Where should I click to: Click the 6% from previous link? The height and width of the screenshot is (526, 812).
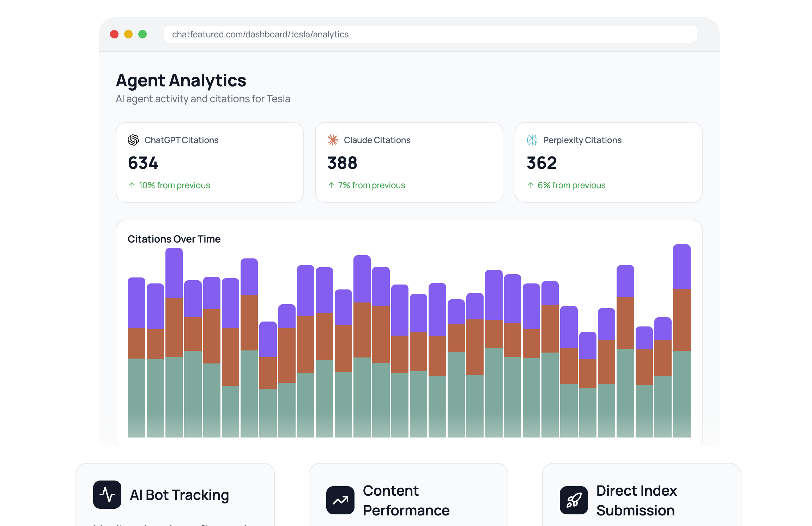tap(571, 185)
